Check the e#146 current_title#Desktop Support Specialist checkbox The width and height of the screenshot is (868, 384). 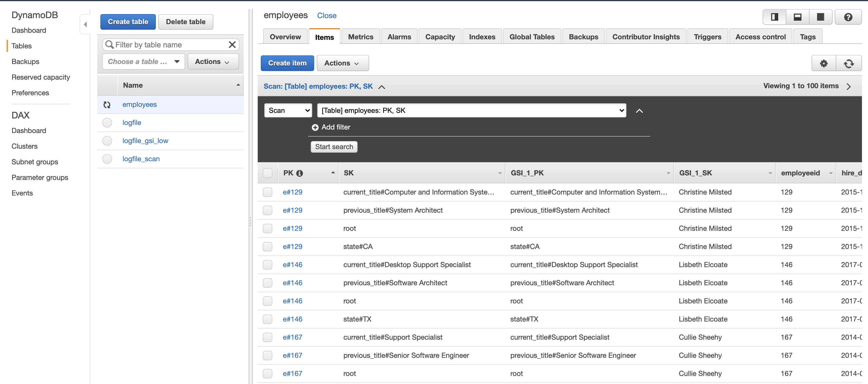coord(268,265)
